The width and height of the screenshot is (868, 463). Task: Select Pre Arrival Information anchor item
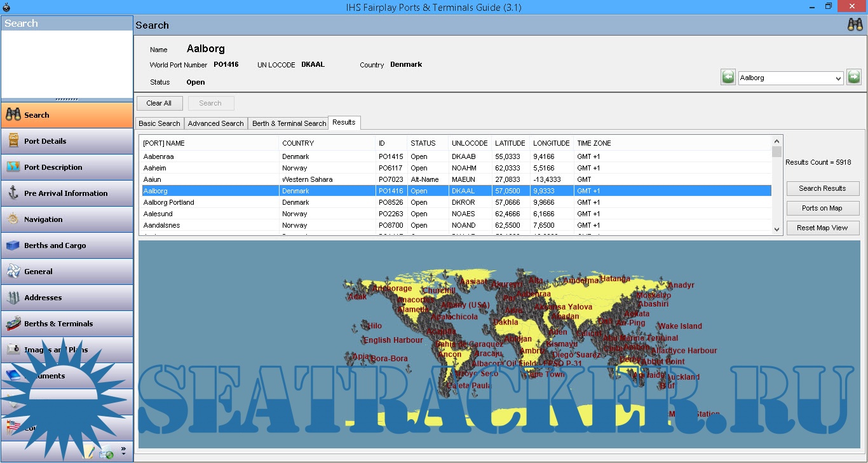pyautogui.click(x=67, y=193)
